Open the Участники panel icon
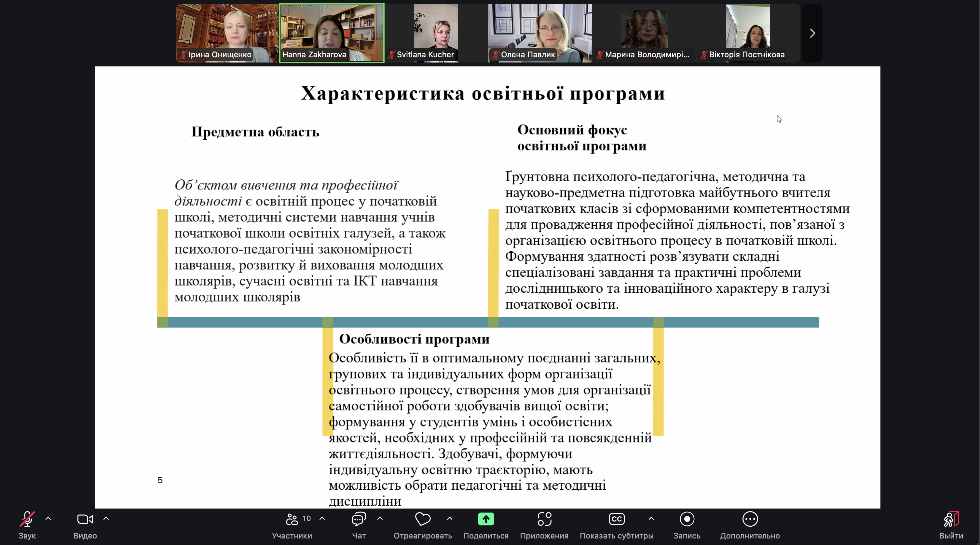The image size is (980, 545). pyautogui.click(x=292, y=519)
